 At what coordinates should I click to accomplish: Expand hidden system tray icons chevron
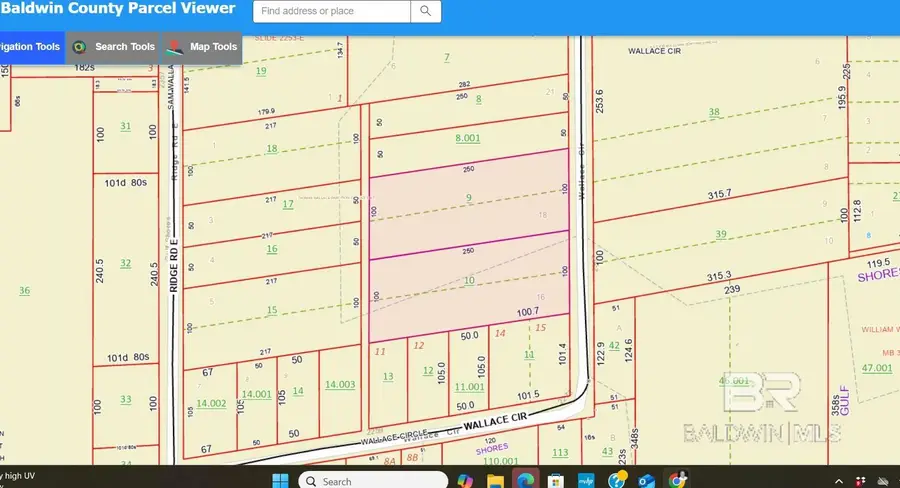coord(839,481)
